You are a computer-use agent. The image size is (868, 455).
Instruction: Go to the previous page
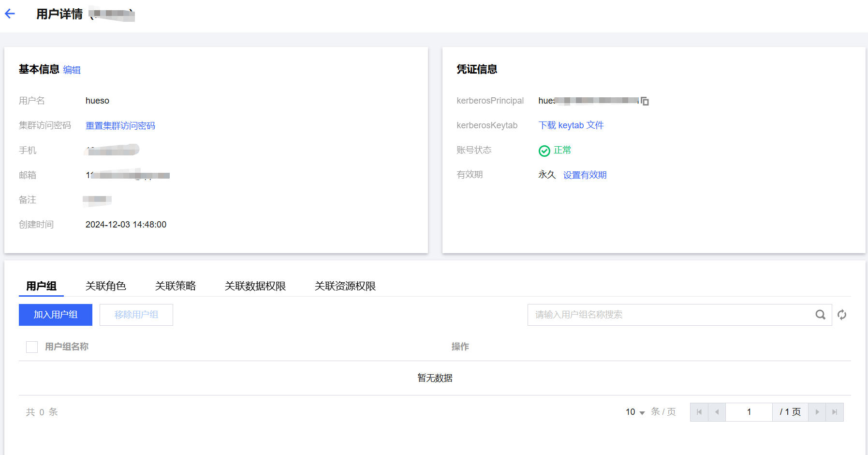tap(717, 412)
